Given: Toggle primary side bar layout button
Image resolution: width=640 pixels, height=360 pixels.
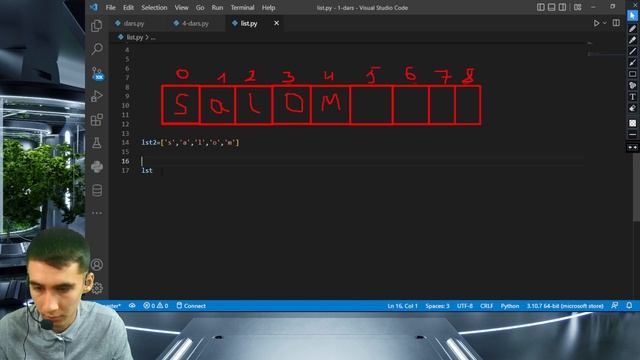Looking at the screenshot, I should click(541, 7).
